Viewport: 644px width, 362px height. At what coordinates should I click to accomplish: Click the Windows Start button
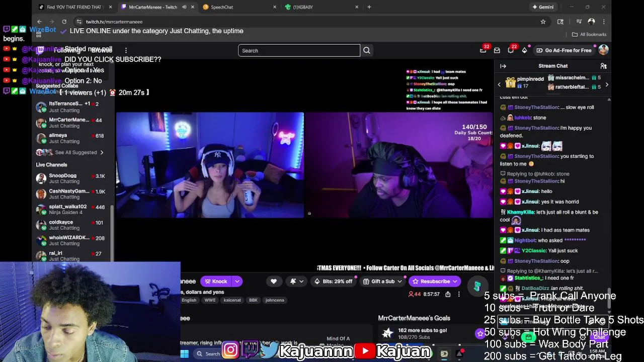coord(185,354)
